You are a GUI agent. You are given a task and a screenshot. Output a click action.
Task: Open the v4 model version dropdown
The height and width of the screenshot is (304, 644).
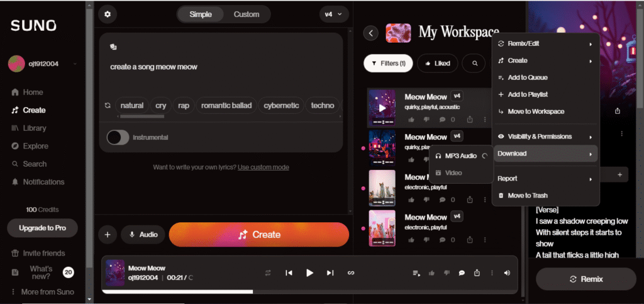(334, 14)
